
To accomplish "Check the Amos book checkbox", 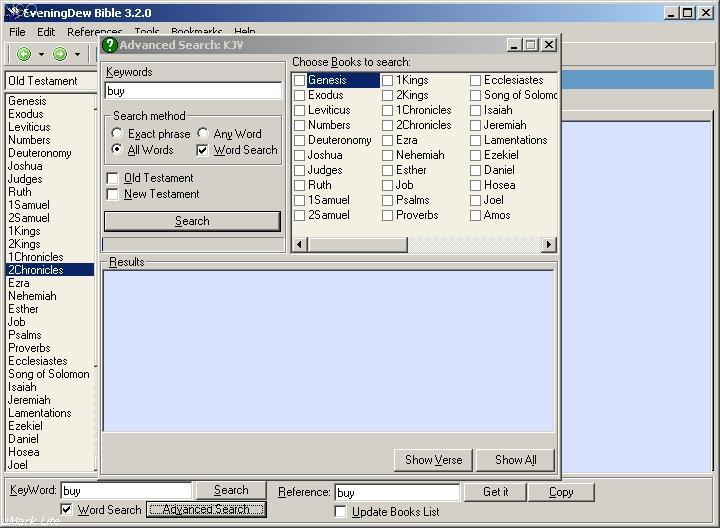I will click(x=475, y=215).
